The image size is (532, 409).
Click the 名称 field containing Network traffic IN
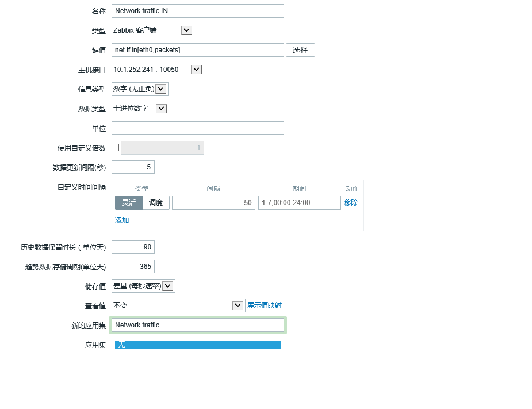coord(197,11)
